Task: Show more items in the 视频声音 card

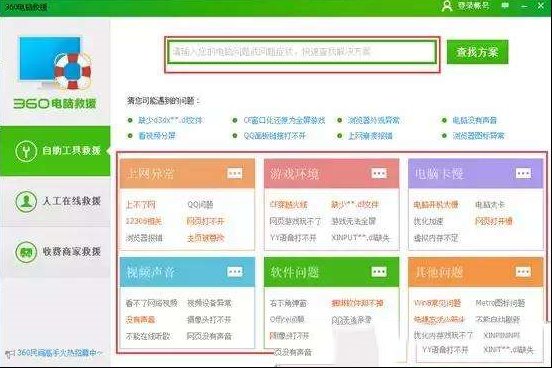Action: click(x=235, y=272)
